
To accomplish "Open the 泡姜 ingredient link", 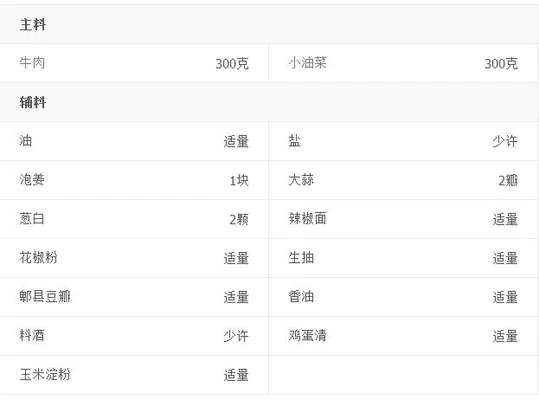I will 32,180.
